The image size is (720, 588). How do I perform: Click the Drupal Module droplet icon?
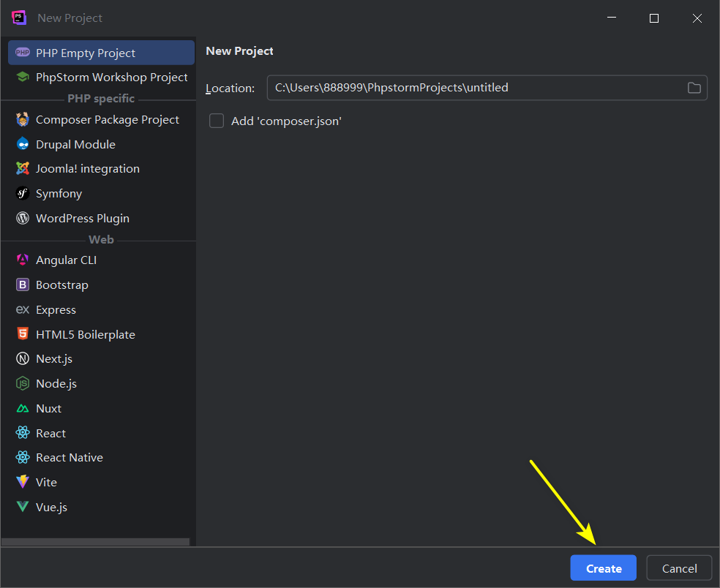(23, 144)
